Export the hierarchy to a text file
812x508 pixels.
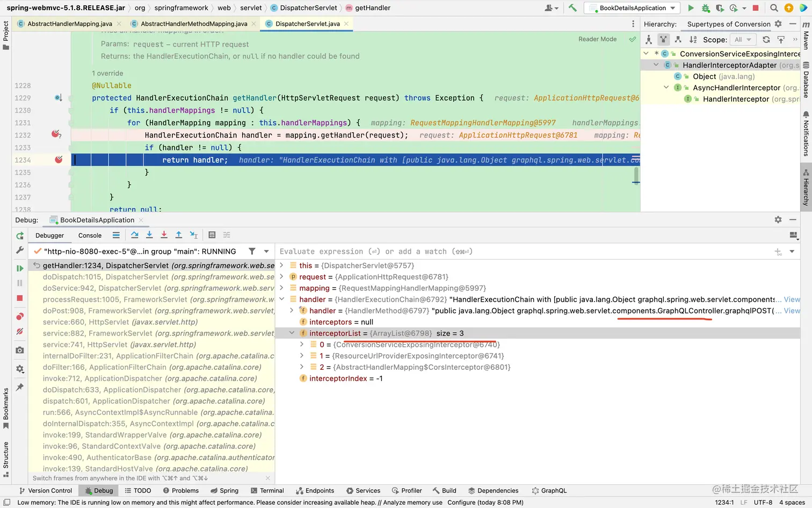[781, 39]
